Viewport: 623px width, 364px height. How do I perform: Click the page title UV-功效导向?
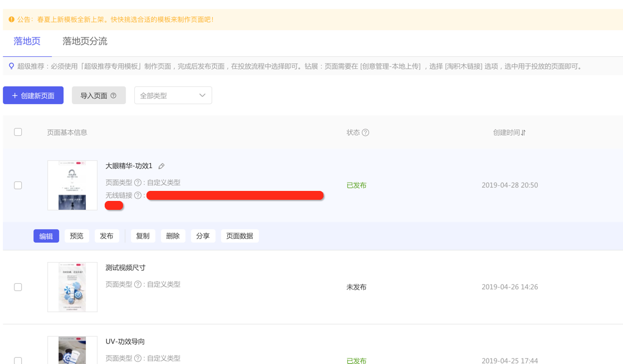tap(125, 341)
